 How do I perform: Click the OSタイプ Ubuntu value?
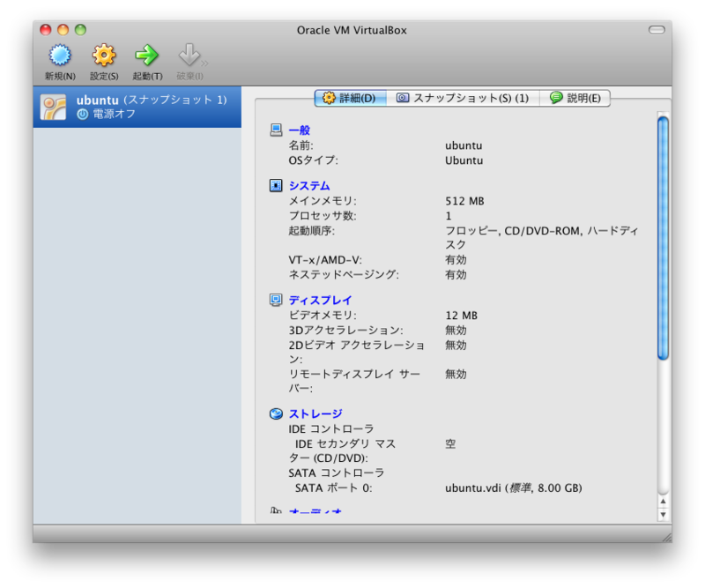pyautogui.click(x=464, y=160)
